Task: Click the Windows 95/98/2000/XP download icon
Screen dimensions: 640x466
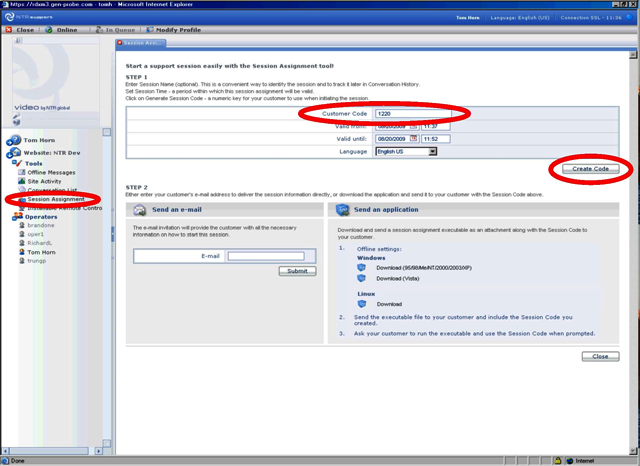Action: click(x=362, y=268)
